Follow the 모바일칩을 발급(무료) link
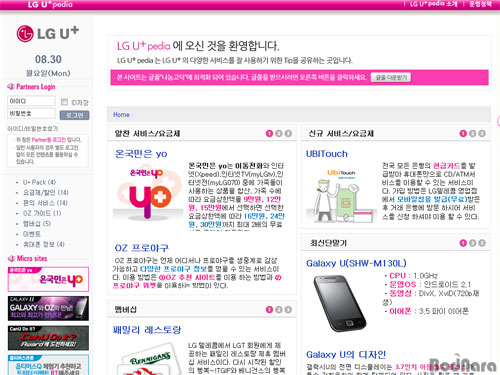The height and width of the screenshot is (375, 500). pos(432,199)
